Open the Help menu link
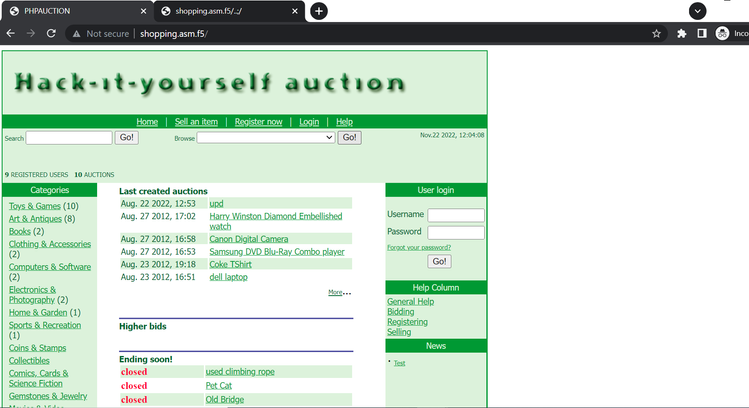749x408 pixels. tap(344, 122)
